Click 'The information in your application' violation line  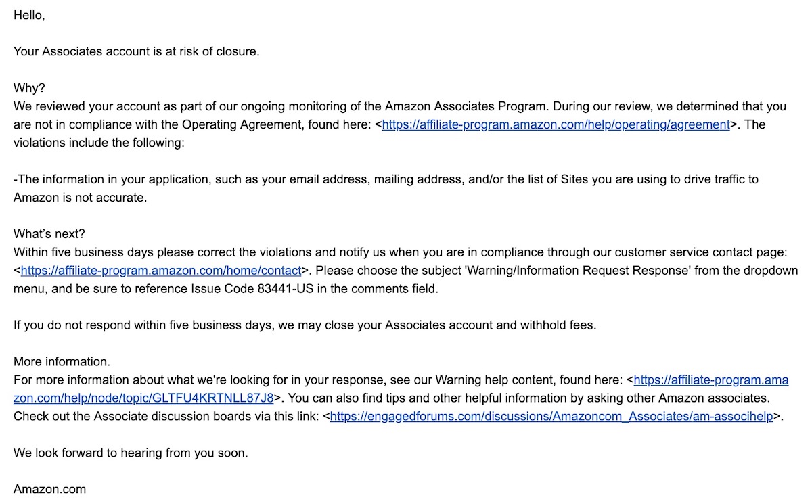386,179
